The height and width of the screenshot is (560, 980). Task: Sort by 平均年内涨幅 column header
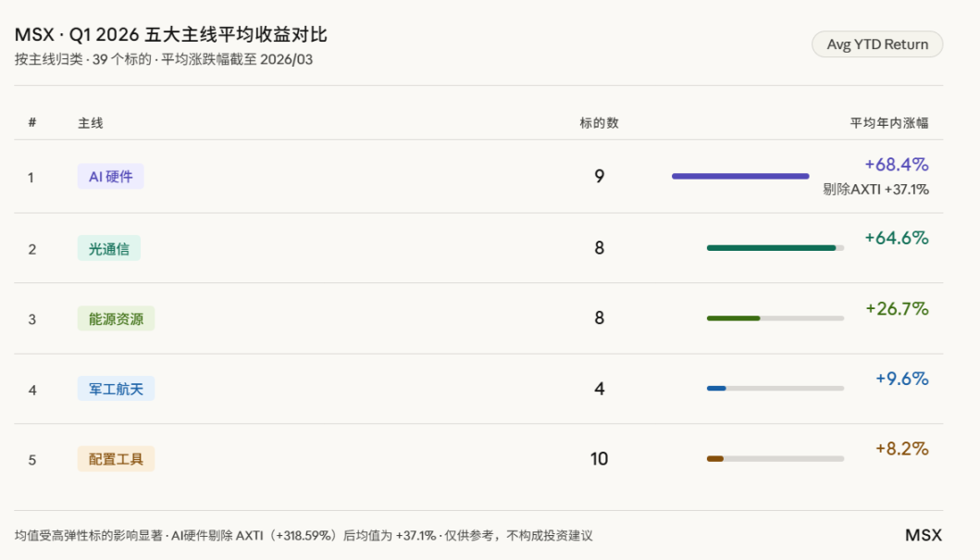click(x=889, y=123)
